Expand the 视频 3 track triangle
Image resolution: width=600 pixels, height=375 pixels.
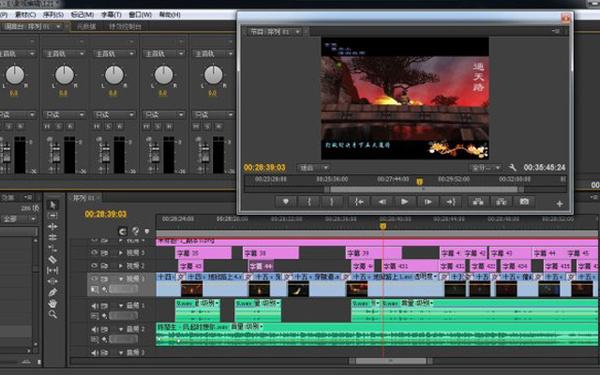pos(121,253)
